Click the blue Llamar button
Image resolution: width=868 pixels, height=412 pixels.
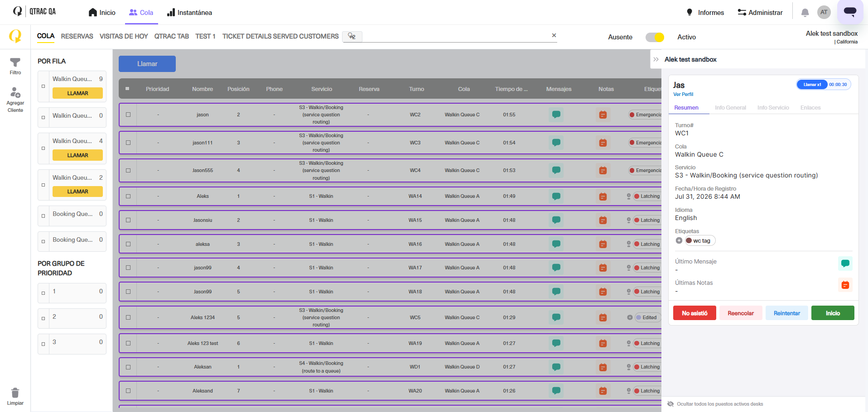pyautogui.click(x=147, y=64)
